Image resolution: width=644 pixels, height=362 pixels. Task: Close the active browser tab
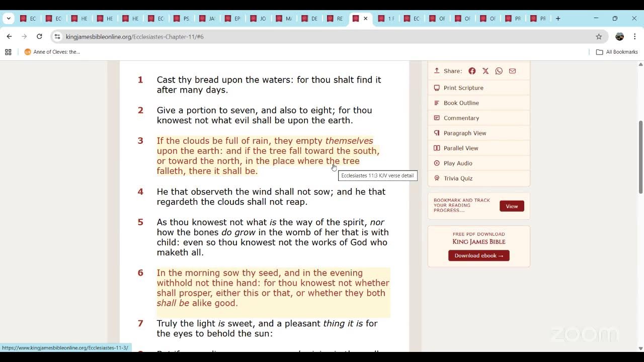(x=366, y=19)
